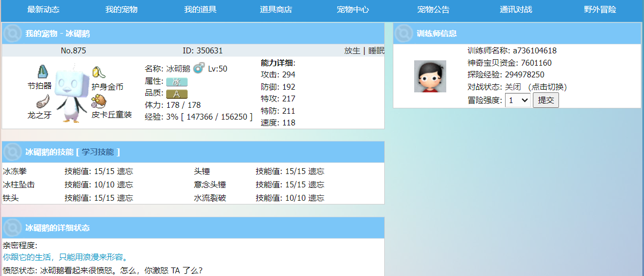644x276 pixels.
Task: Click the 学习技能 learn skill link
Action: [98, 152]
